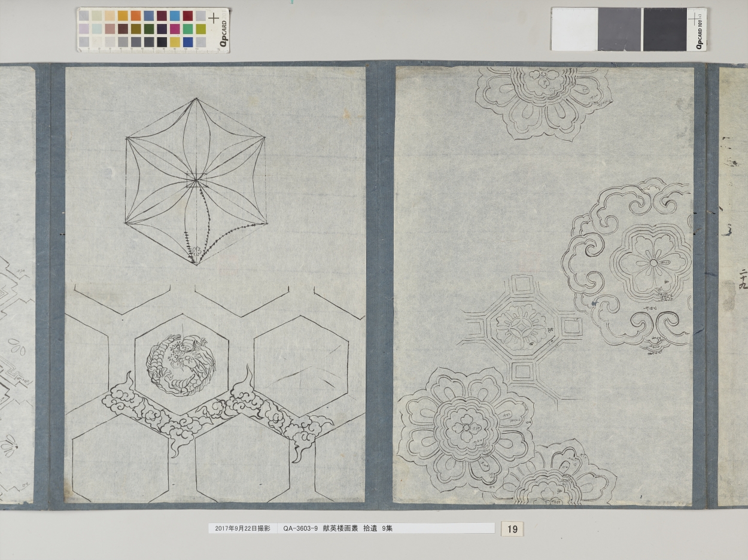Select the white patch on the gray card
This screenshot has height=560, width=748.
point(574,29)
